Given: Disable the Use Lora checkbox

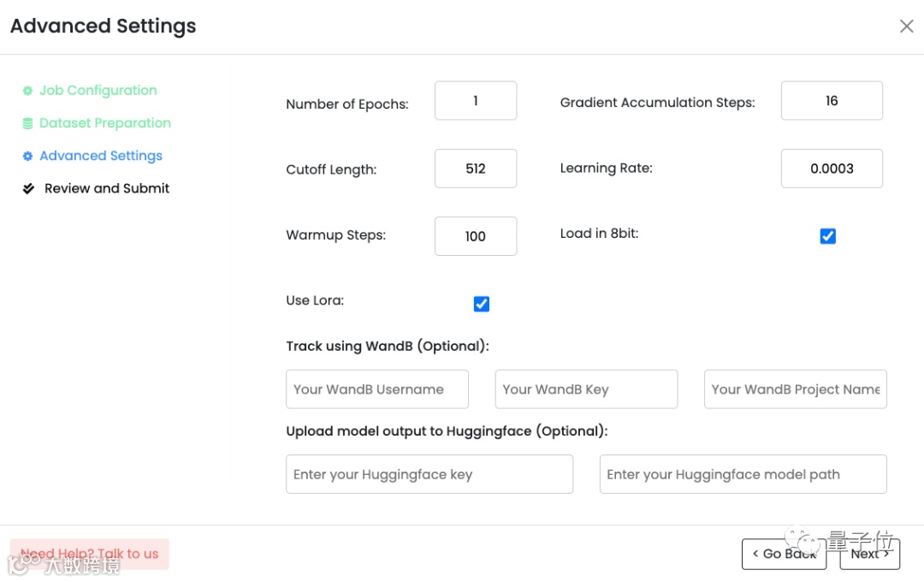Looking at the screenshot, I should pyautogui.click(x=482, y=304).
